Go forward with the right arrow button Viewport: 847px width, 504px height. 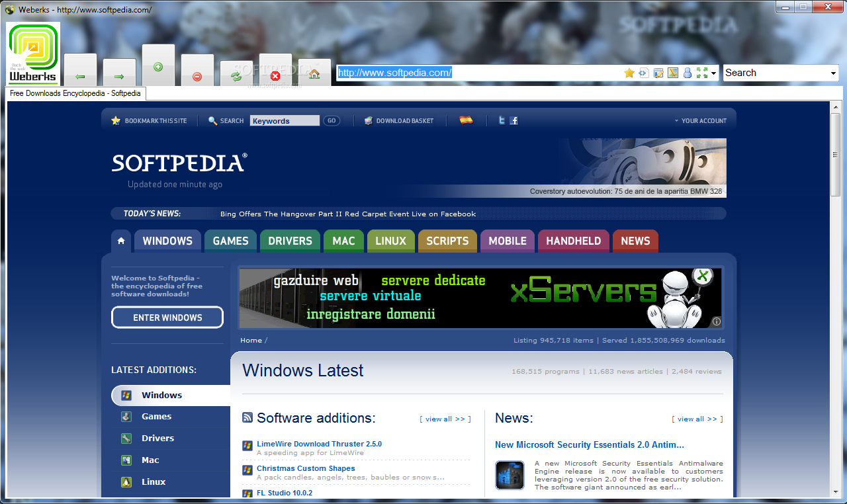coord(119,73)
